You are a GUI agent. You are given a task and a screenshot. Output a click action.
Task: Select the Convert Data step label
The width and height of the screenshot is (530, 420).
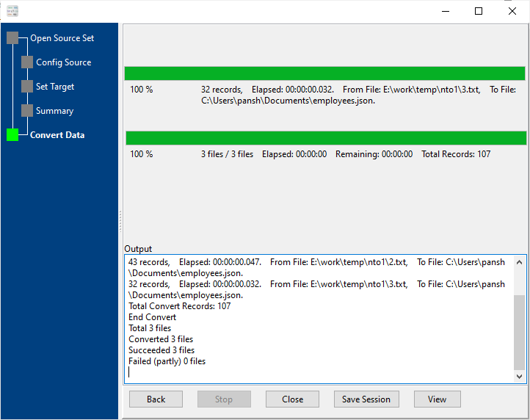pos(57,135)
